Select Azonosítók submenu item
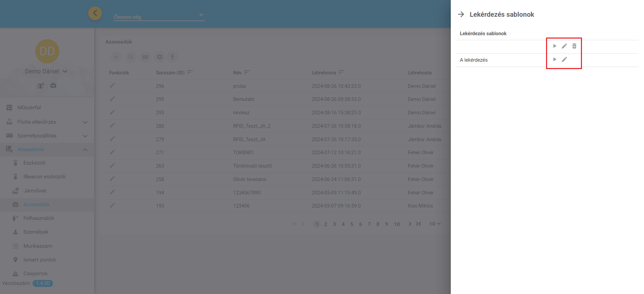 point(47,204)
